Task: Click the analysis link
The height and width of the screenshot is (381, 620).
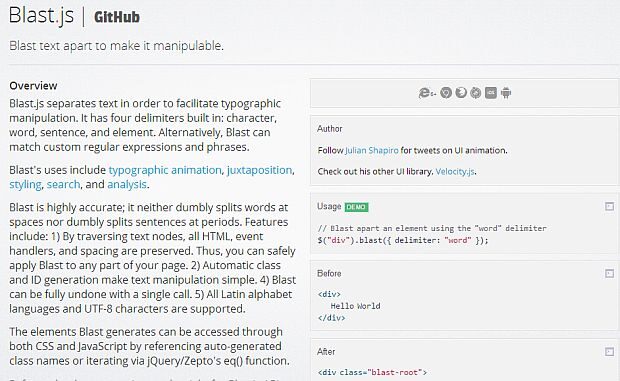Action: (x=127, y=185)
